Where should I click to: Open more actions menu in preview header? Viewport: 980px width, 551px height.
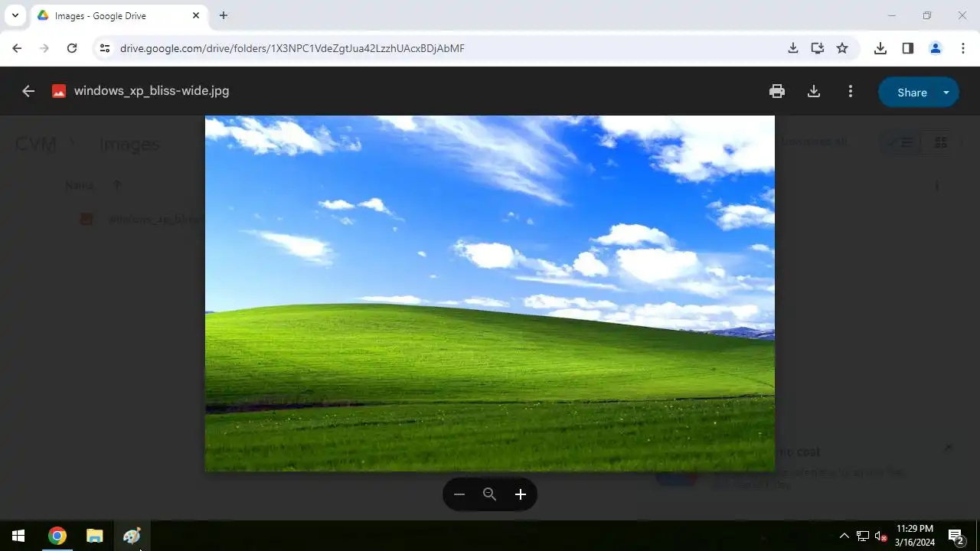coord(851,91)
